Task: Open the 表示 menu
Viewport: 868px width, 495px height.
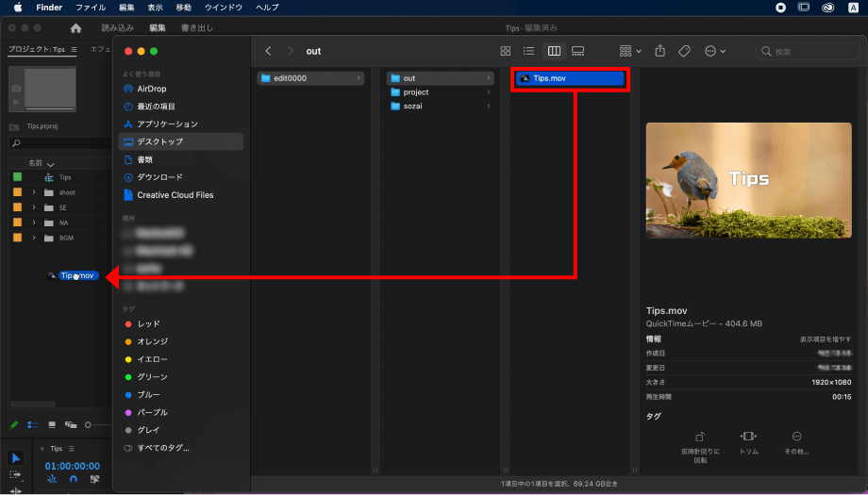Action: click(x=156, y=8)
